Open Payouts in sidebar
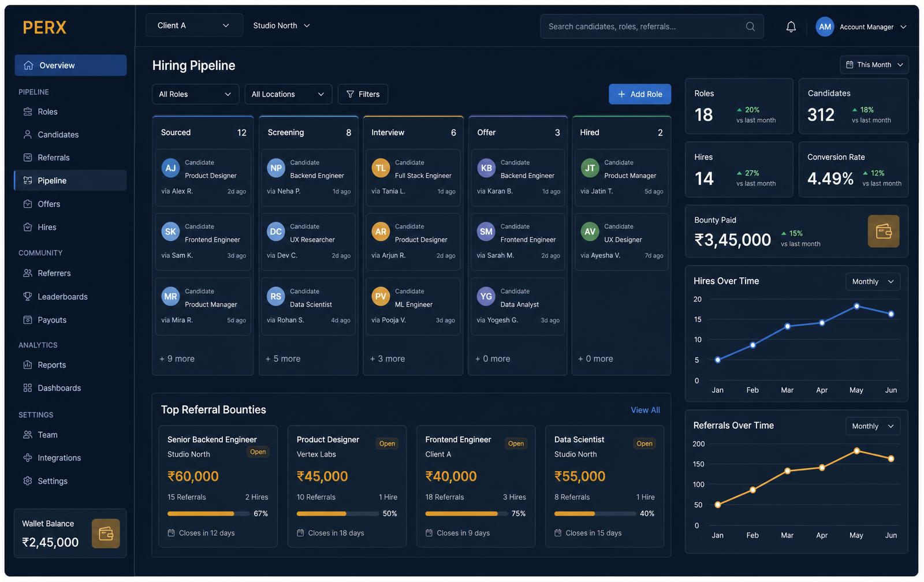This screenshot has height=582, width=924. pos(70,320)
